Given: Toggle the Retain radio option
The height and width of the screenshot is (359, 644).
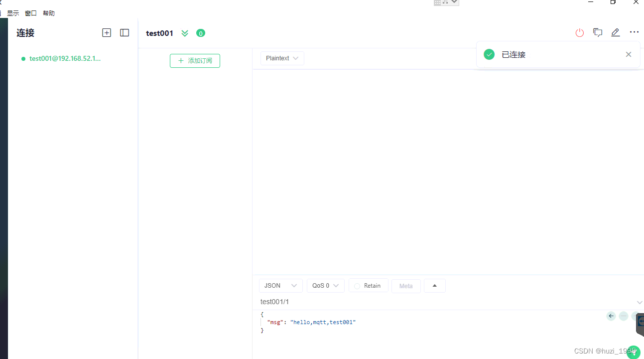Looking at the screenshot, I should pyautogui.click(x=369, y=286).
